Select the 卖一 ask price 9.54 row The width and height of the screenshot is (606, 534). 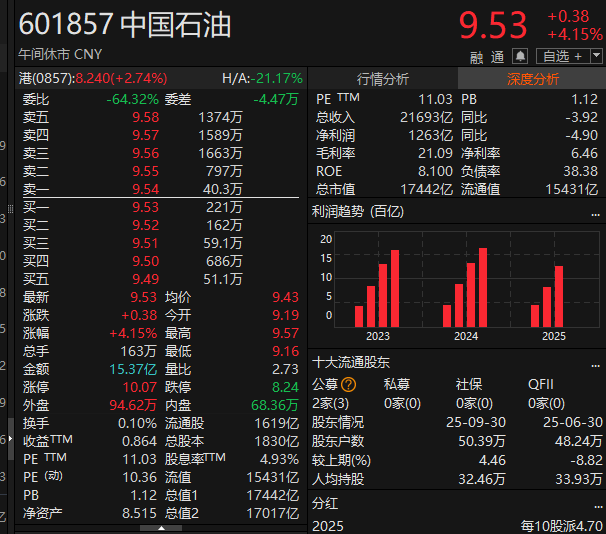(x=145, y=189)
